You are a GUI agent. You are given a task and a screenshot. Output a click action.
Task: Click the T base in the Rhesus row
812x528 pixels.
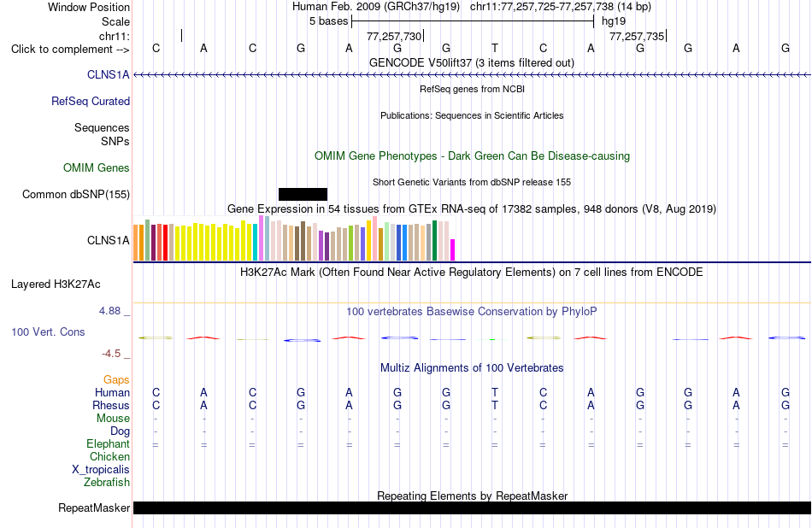(x=495, y=405)
